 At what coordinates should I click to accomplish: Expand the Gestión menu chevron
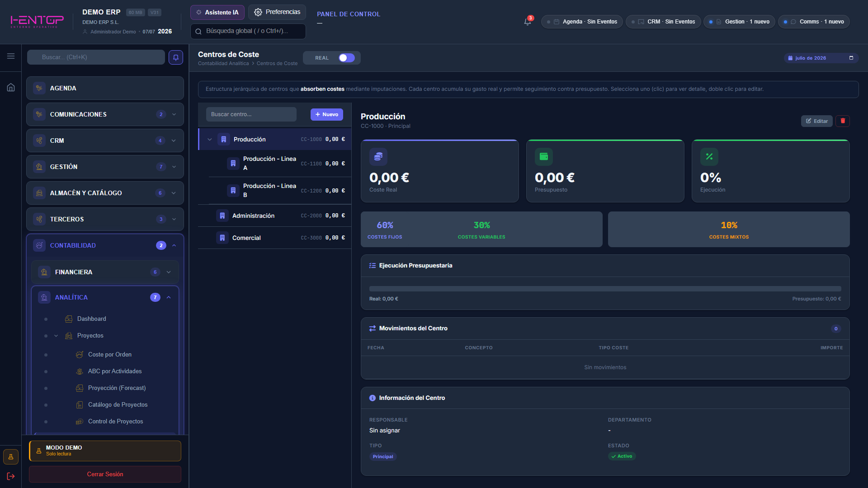[x=174, y=167]
